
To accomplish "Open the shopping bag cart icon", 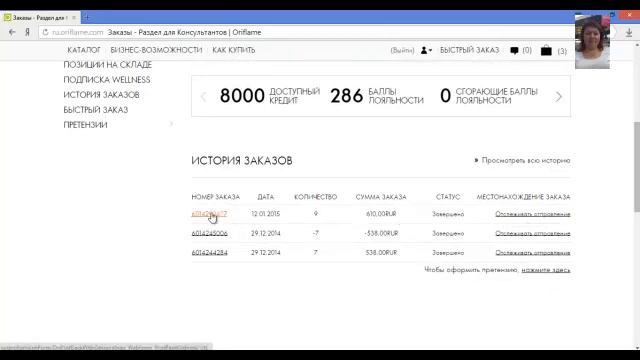I will [546, 51].
